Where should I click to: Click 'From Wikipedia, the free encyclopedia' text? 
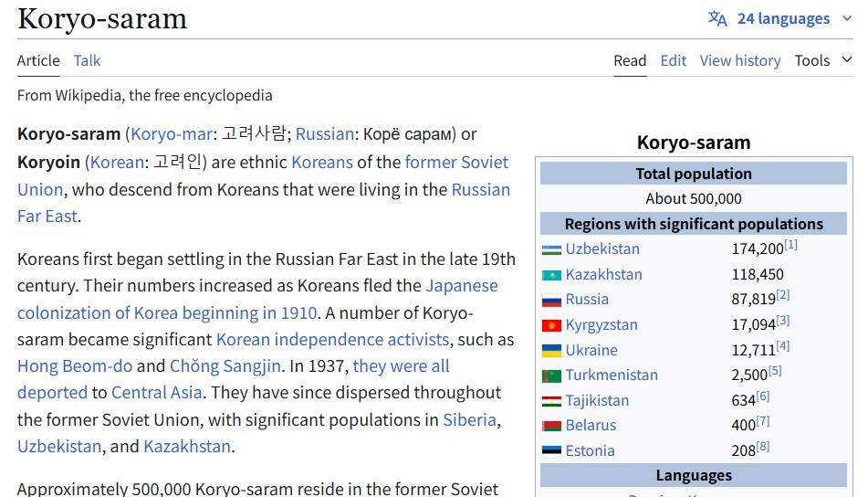(144, 96)
